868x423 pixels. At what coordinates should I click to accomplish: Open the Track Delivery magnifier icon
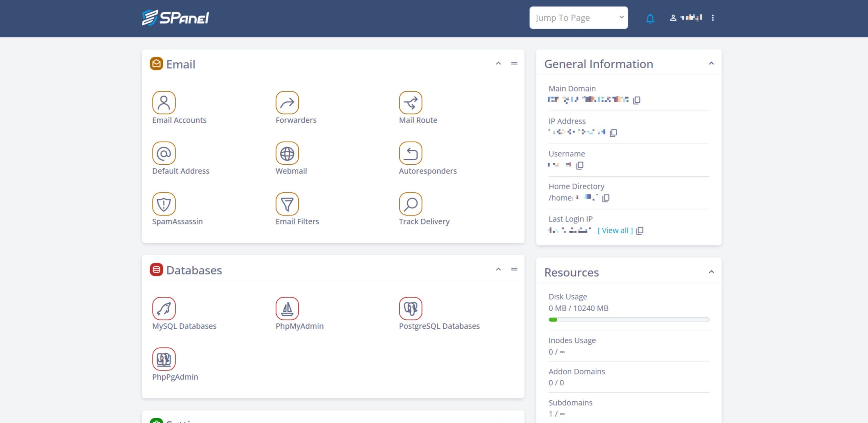pyautogui.click(x=410, y=204)
